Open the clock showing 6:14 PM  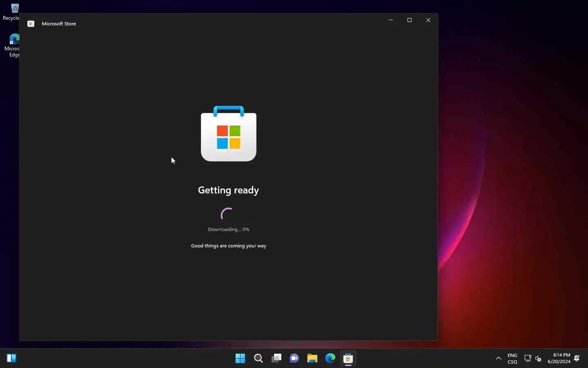point(559,359)
